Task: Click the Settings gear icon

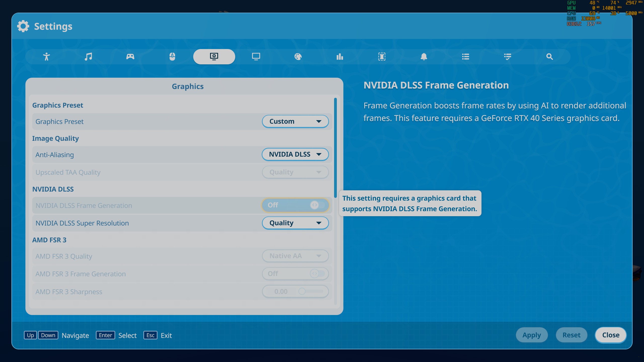Action: coord(23,26)
